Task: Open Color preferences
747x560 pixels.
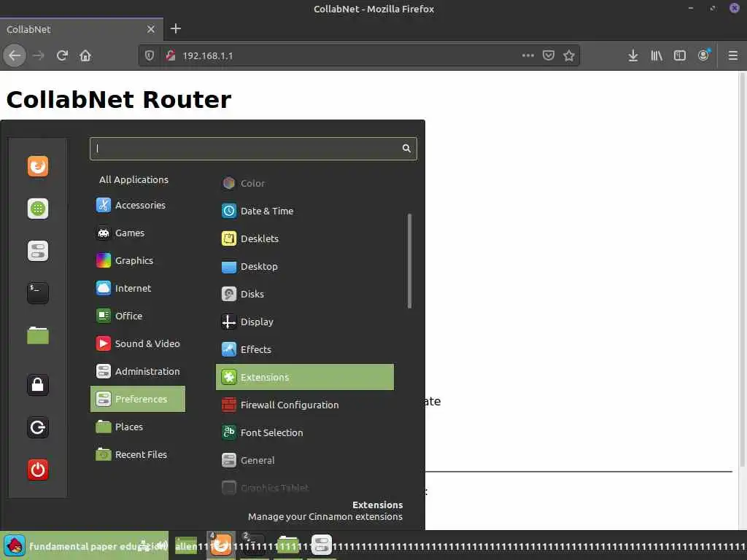Action: click(305, 183)
